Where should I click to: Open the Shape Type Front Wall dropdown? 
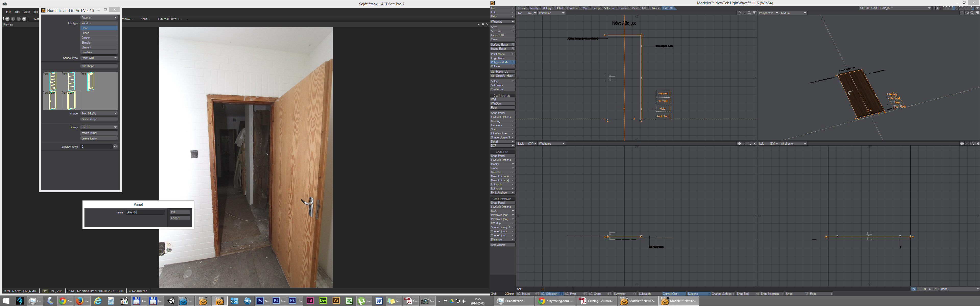click(99, 58)
